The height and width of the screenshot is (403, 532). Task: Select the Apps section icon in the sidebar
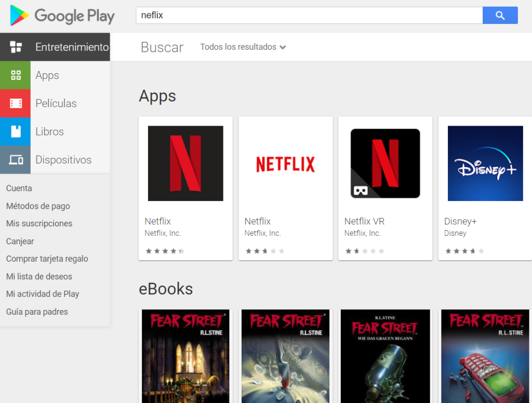[16, 75]
